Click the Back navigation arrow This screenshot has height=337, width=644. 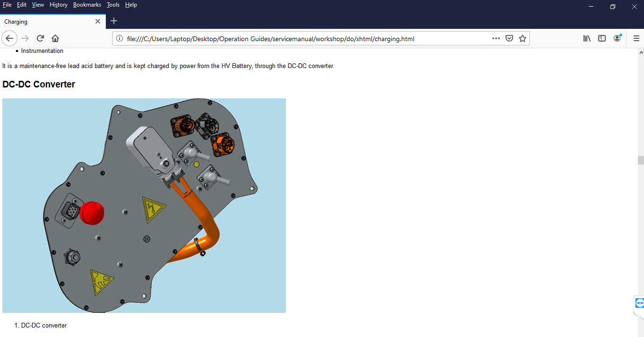[x=9, y=38]
